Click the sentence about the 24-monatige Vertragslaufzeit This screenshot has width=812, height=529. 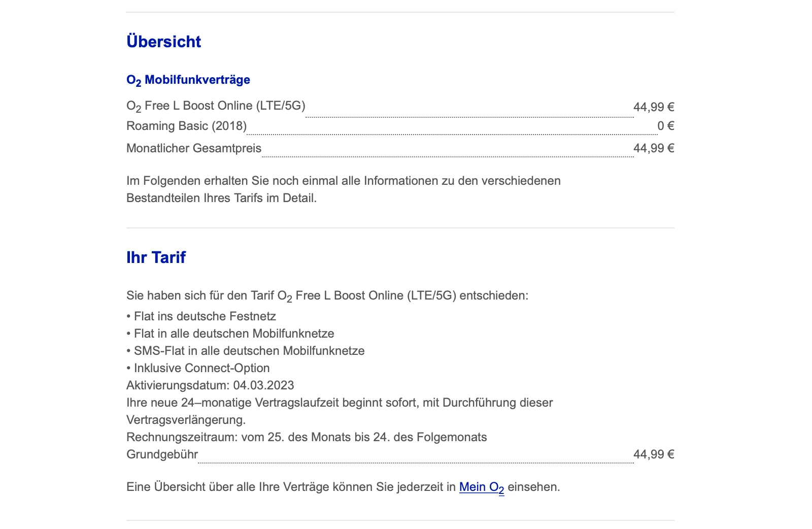pos(340,411)
